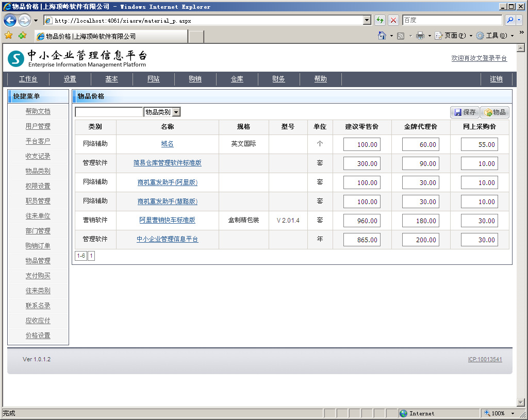Screen dimensions: 528x420
Task: Open the 仓库 menu in navigation bar
Action: point(237,79)
